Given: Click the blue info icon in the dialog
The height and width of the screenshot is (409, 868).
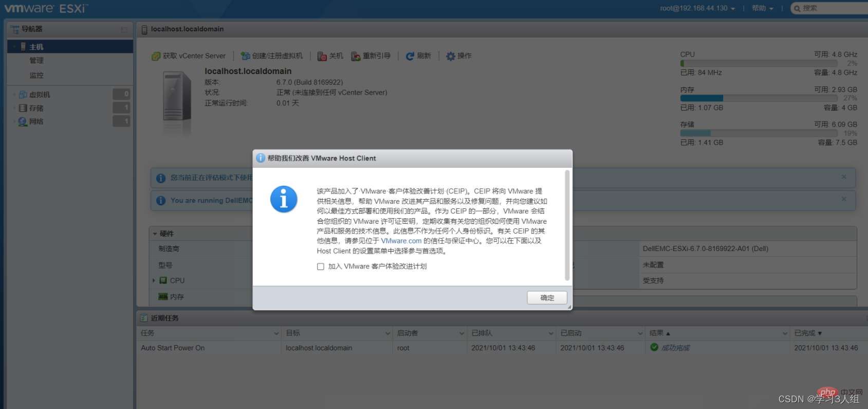Looking at the screenshot, I should point(284,199).
